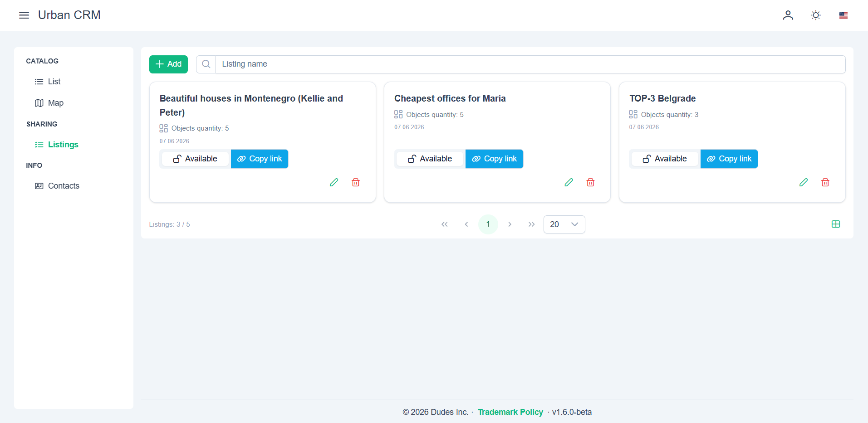Click the search magnifier icon
This screenshot has width=868, height=423.
click(206, 64)
